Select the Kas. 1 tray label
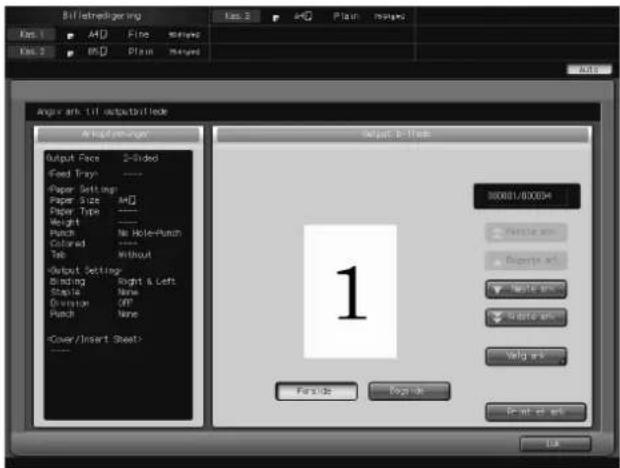The height and width of the screenshot is (468, 620). point(31,35)
